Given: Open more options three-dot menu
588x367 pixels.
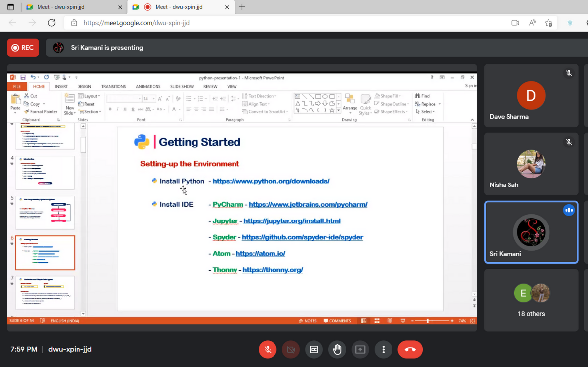Looking at the screenshot, I should pyautogui.click(x=384, y=349).
